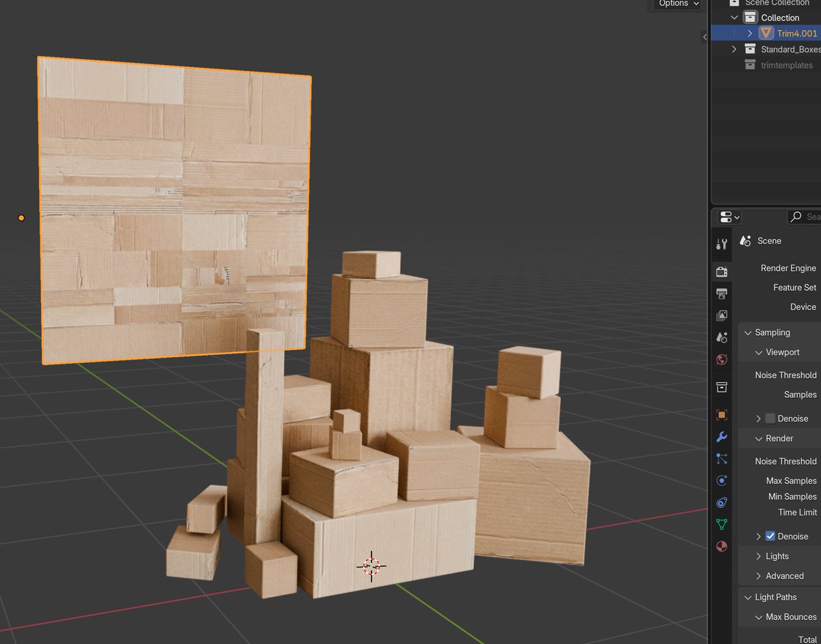
Task: Open the Output properties tab
Action: click(x=721, y=293)
